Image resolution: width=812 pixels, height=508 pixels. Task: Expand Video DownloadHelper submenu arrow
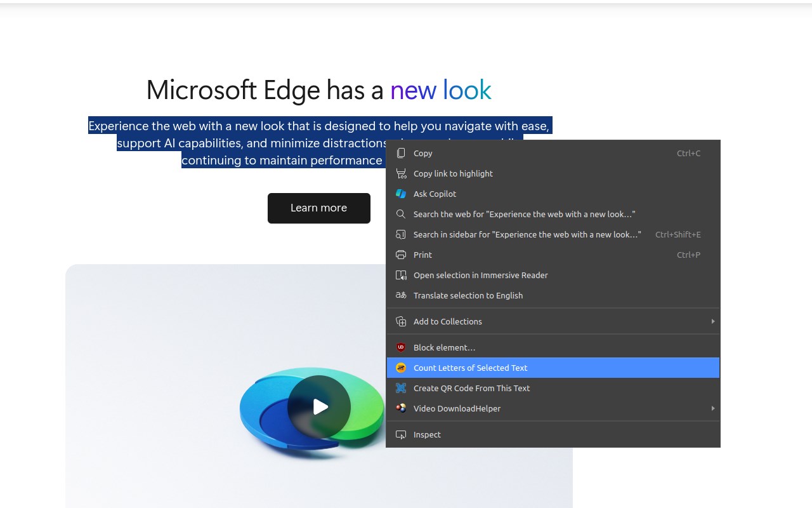(713, 408)
